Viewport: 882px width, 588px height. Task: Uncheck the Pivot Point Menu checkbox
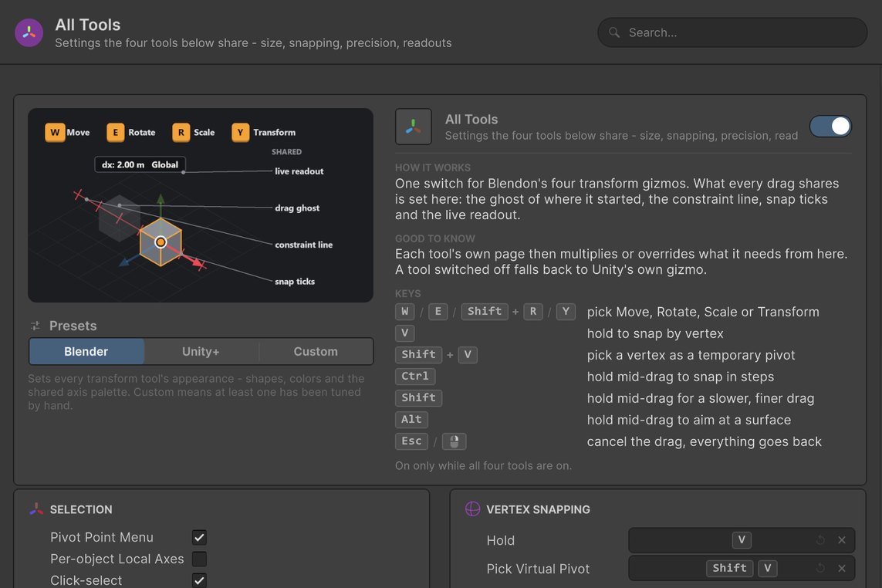click(199, 537)
